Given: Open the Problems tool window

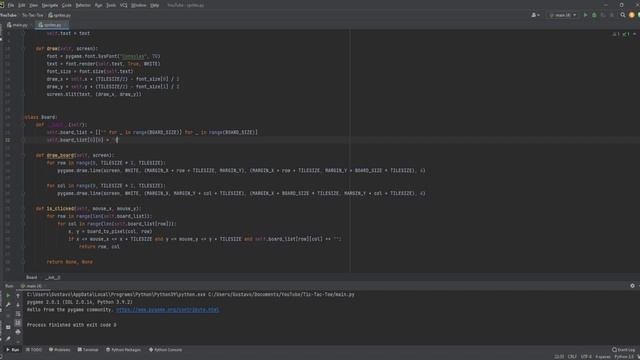Looking at the screenshot, I should (60, 350).
